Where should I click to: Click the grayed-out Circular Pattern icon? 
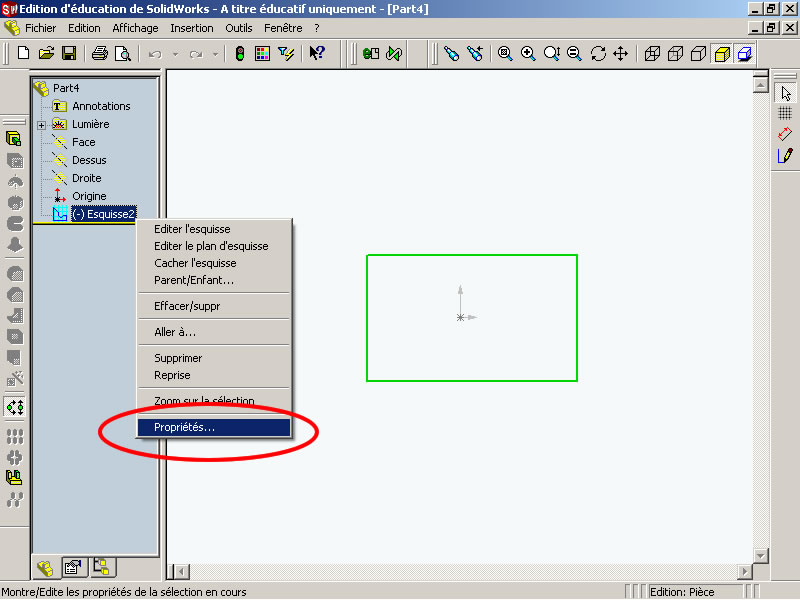(x=15, y=458)
